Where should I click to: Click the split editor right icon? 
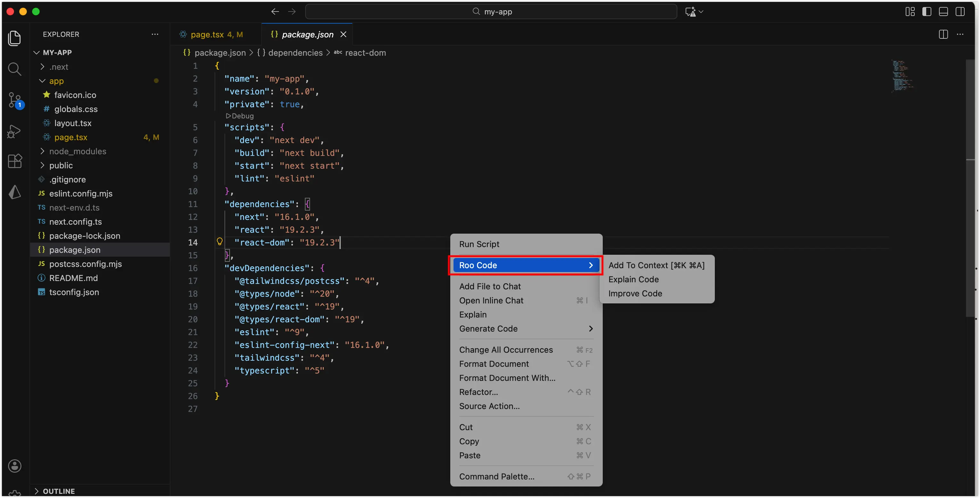tap(943, 34)
